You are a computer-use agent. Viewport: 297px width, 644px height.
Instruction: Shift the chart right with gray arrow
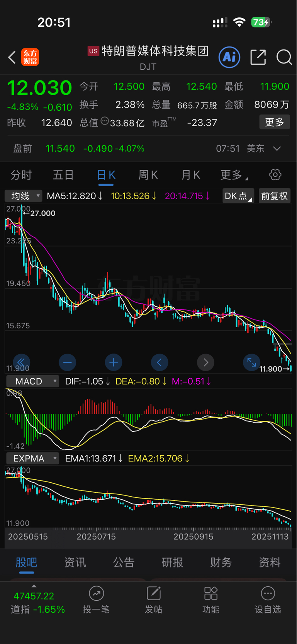pyautogui.click(x=205, y=362)
